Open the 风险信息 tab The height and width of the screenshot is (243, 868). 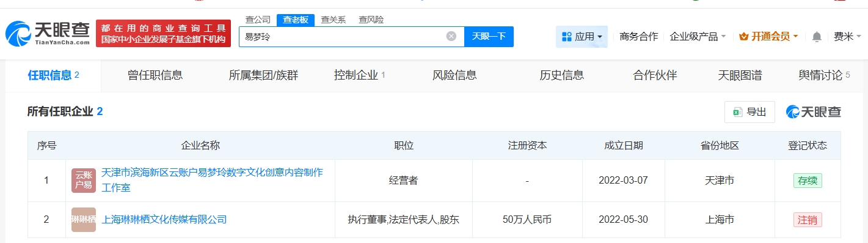coord(454,75)
